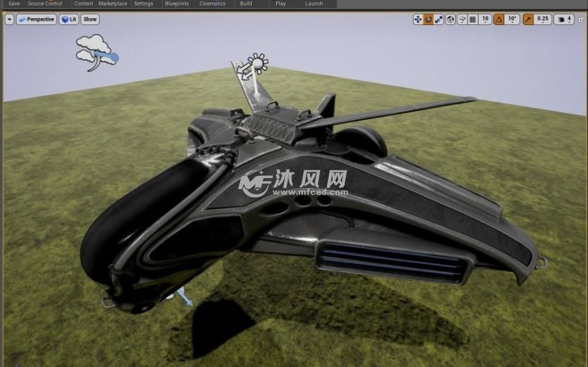Screen dimensions: 588x367
Task: Toggle grid snapping icon
Action: coord(473,19)
